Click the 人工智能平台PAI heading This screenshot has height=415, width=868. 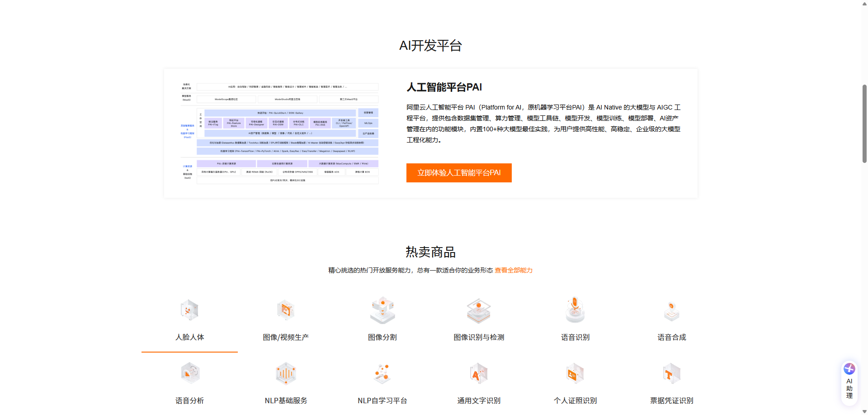pyautogui.click(x=444, y=87)
